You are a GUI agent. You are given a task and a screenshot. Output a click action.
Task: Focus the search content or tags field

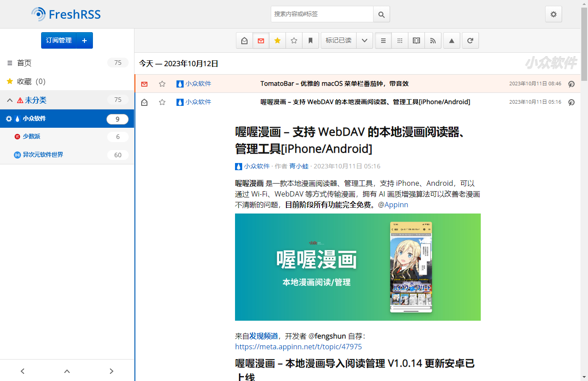pos(322,14)
